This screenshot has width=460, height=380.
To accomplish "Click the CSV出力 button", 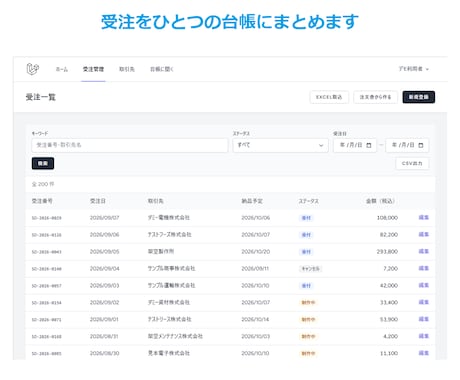I will click(x=412, y=163).
